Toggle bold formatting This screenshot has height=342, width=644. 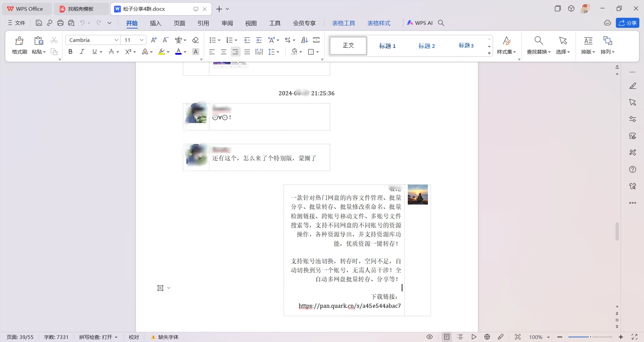[70, 52]
